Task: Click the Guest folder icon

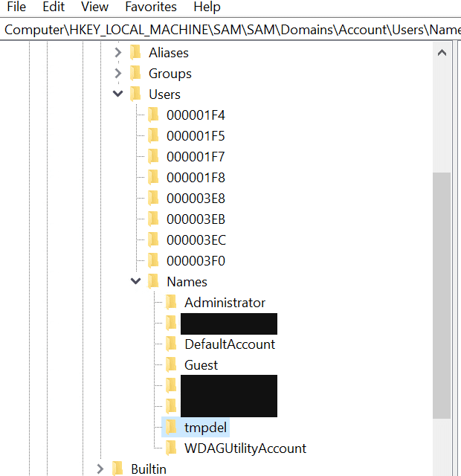Action: tap(171, 365)
